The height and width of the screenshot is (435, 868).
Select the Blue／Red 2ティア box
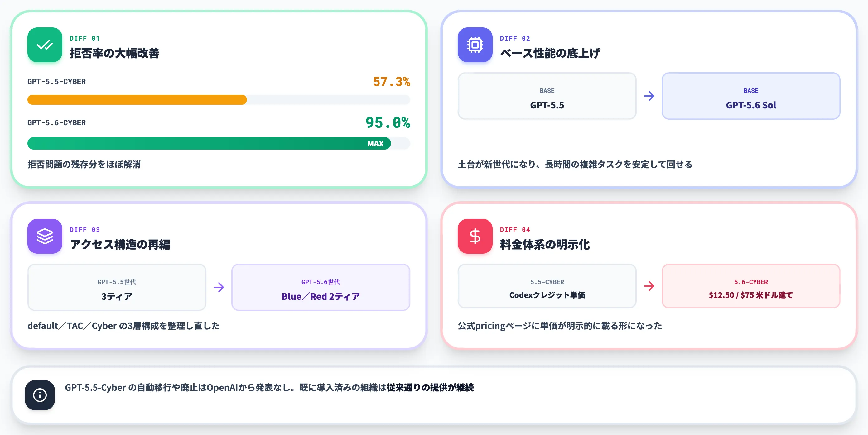tap(321, 287)
